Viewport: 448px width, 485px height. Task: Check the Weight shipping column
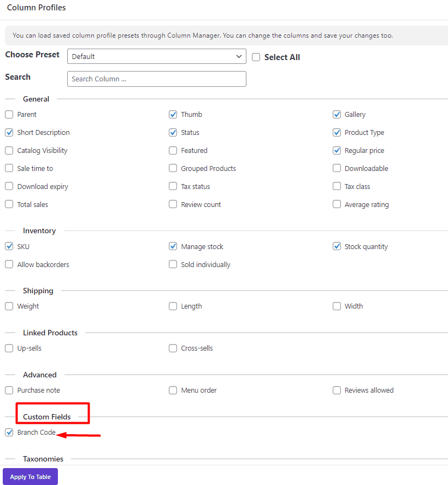pyautogui.click(x=9, y=306)
